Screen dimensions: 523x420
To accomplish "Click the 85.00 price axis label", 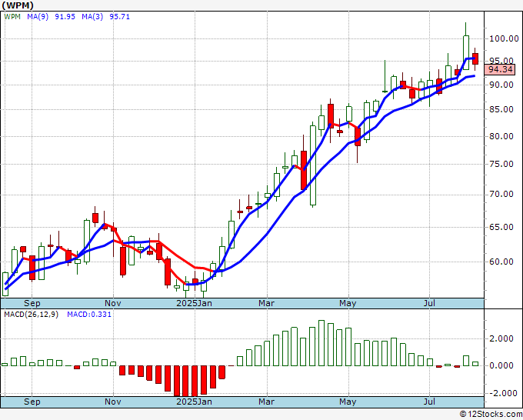I will click(x=501, y=109).
